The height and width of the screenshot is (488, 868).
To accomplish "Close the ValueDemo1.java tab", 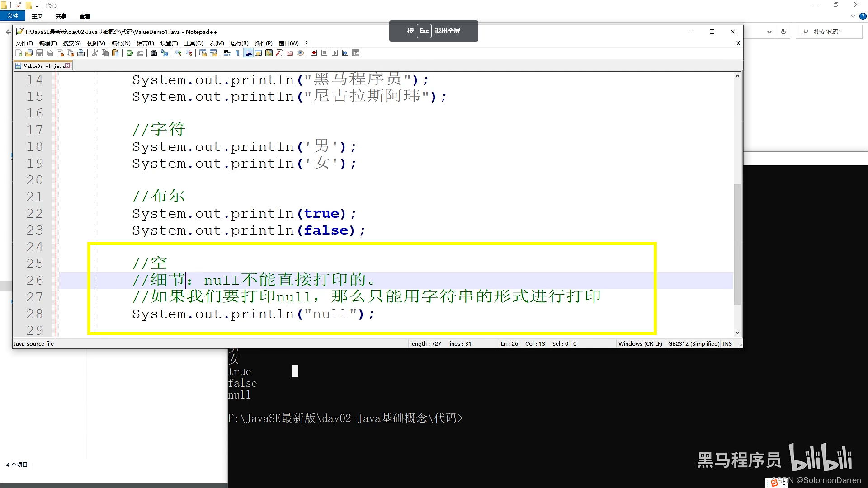I will pos(68,66).
